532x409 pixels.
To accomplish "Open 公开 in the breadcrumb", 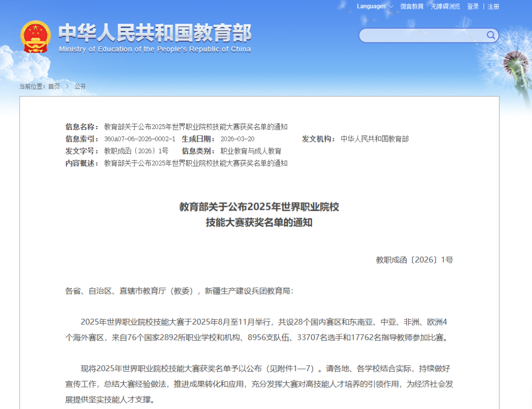I will 80,86.
